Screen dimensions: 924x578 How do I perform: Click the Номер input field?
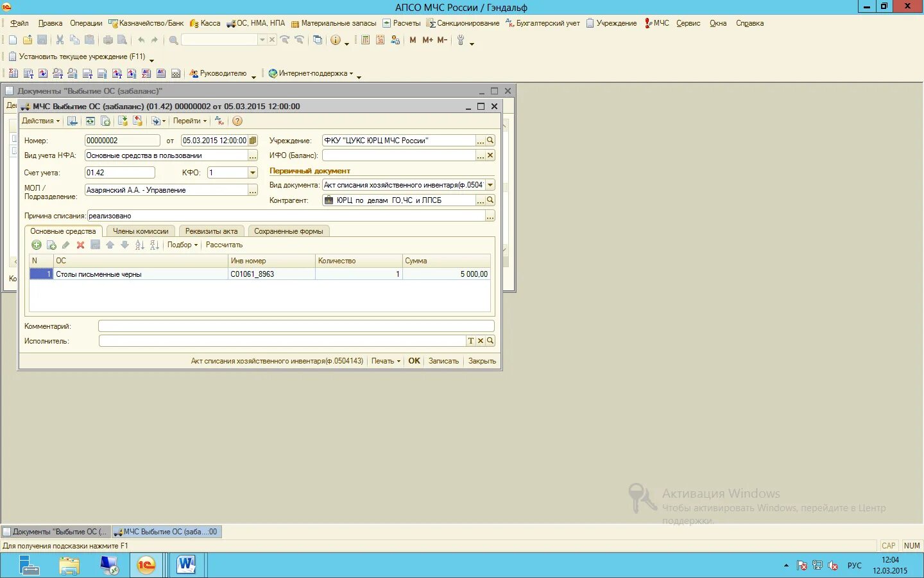[122, 141]
